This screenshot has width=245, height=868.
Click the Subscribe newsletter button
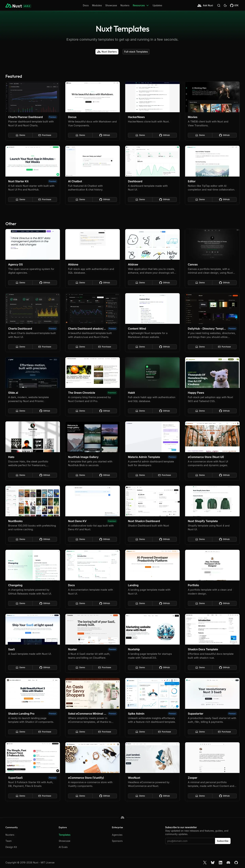point(222,841)
